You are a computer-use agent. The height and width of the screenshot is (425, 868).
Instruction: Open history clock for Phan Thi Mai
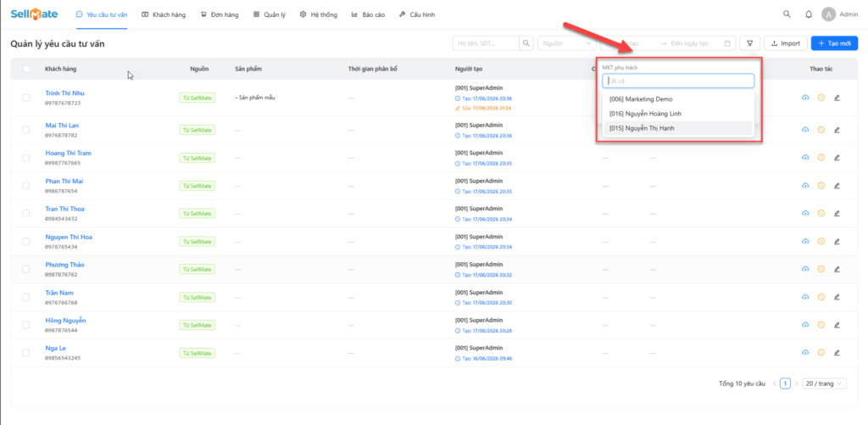click(x=821, y=185)
